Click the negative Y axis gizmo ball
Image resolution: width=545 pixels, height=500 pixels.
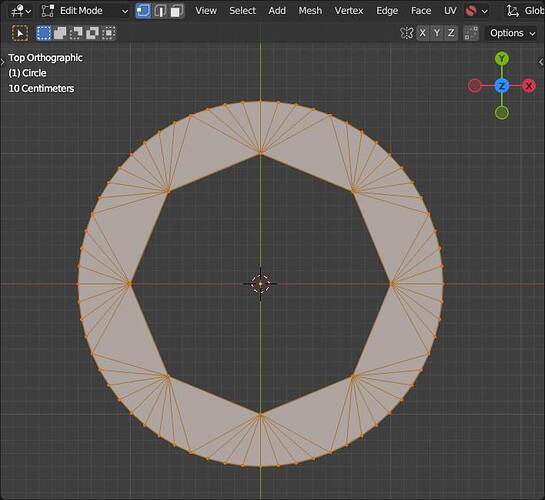pyautogui.click(x=502, y=113)
